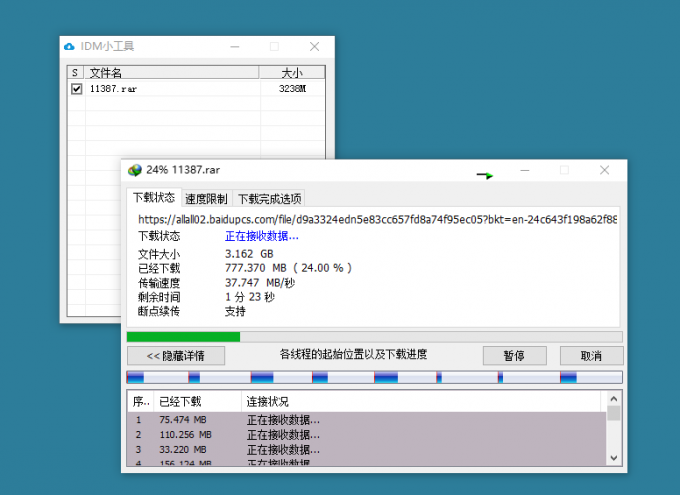The height and width of the screenshot is (495, 680).
Task: Click the multi-thread segment progress bar
Action: pyautogui.click(x=375, y=377)
